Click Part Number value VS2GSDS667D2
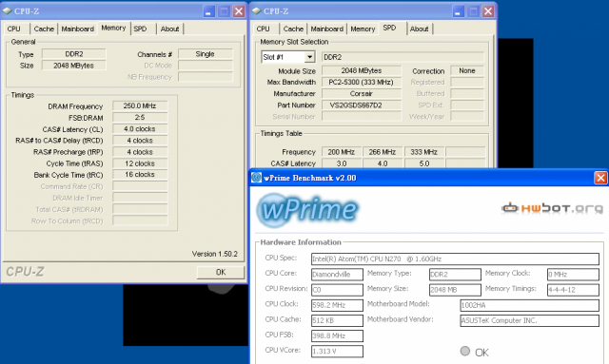 [x=362, y=105]
